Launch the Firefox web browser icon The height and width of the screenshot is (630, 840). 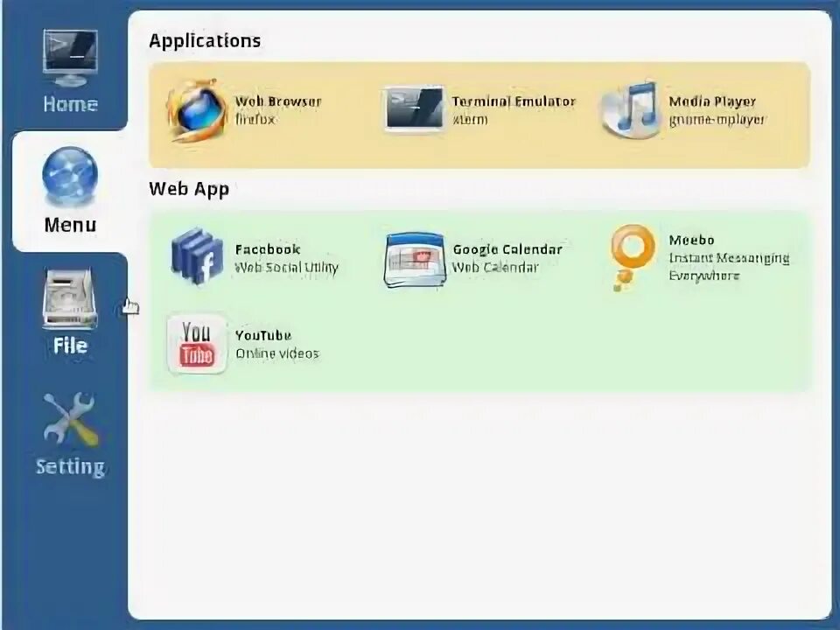[197, 110]
